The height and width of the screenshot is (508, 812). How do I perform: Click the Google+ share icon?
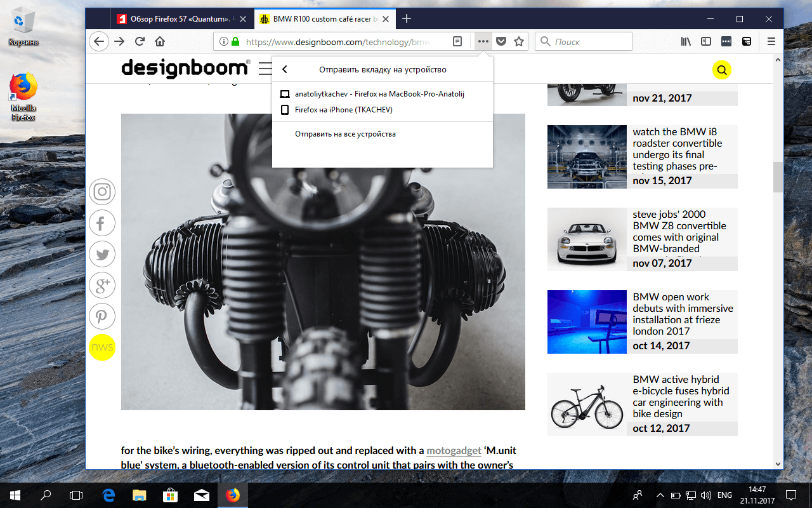pyautogui.click(x=102, y=285)
